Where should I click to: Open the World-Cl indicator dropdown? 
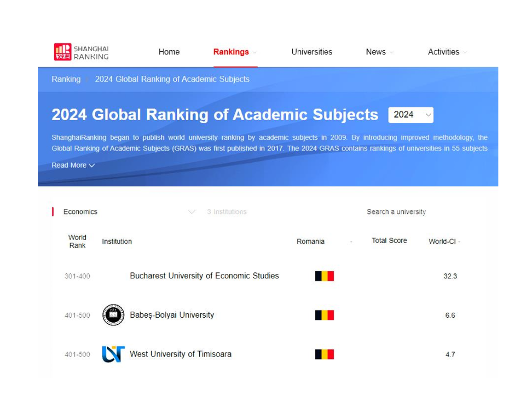[x=444, y=241]
